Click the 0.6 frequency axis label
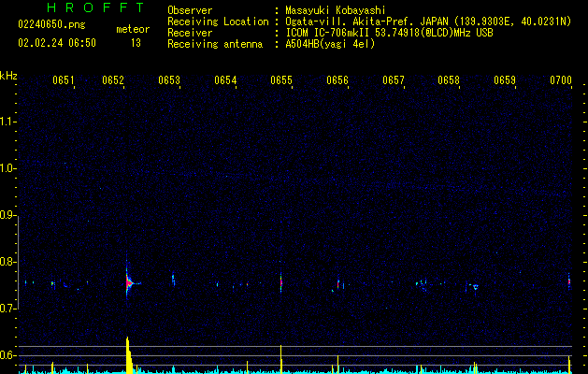The height and width of the screenshot is (374, 588). click(7, 355)
